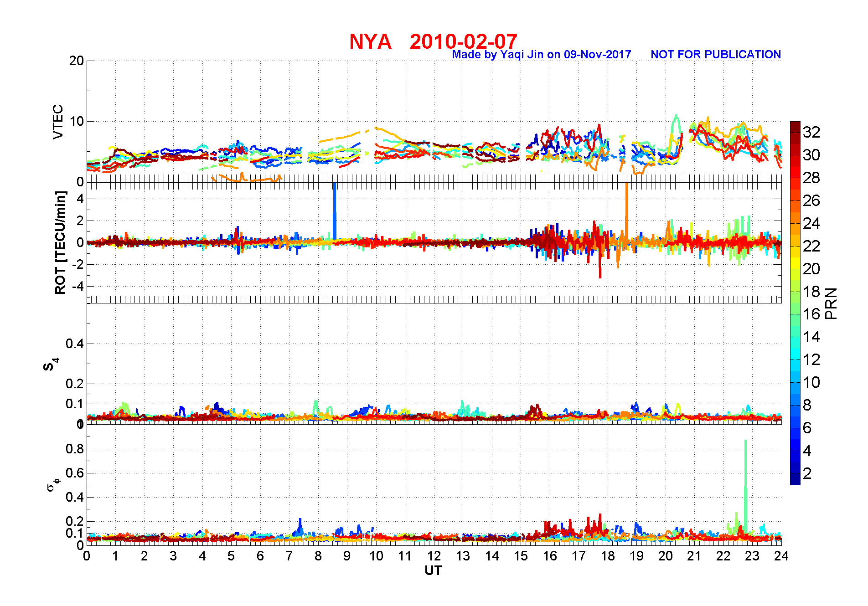Click the tall blue ROT spike near 8.5 UT
Viewport: 868px width, 606px height.
tap(335, 210)
